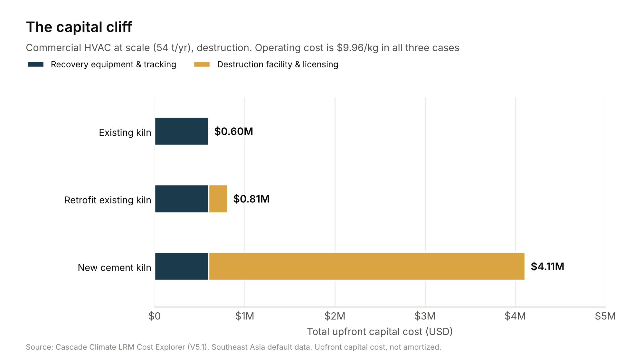Click the subtitle about Commercial HVAC at scale
The height and width of the screenshot is (361, 644).
click(x=242, y=48)
